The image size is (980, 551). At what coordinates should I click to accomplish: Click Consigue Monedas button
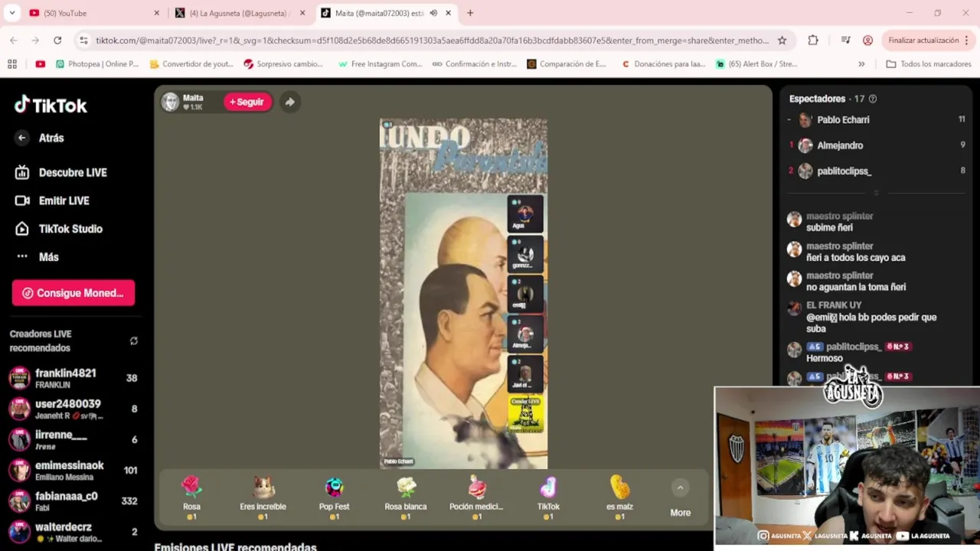[x=73, y=293]
